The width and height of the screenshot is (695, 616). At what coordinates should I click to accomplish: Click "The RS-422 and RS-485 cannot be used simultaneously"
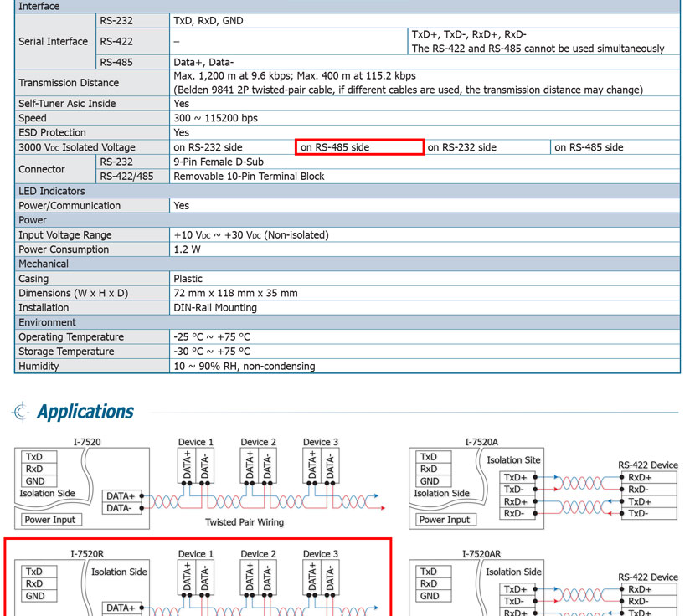click(538, 49)
